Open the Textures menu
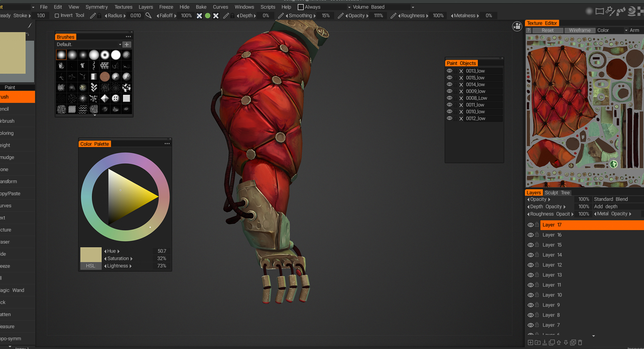644x349 pixels. (123, 7)
